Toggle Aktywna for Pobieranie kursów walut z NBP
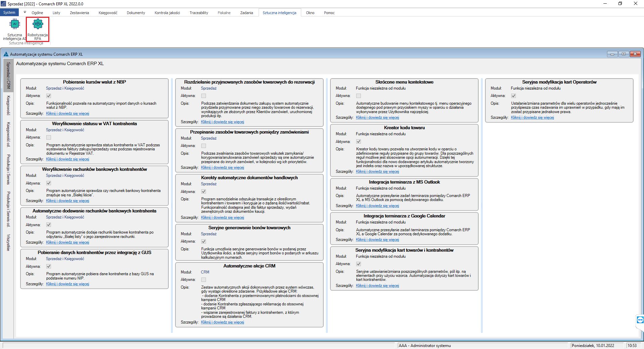The image size is (644, 349). click(49, 96)
